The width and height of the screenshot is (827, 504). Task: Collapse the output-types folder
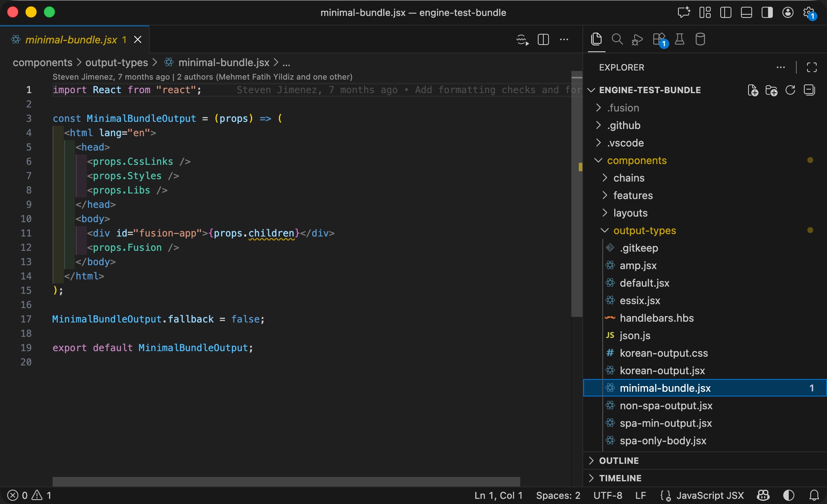pos(644,231)
